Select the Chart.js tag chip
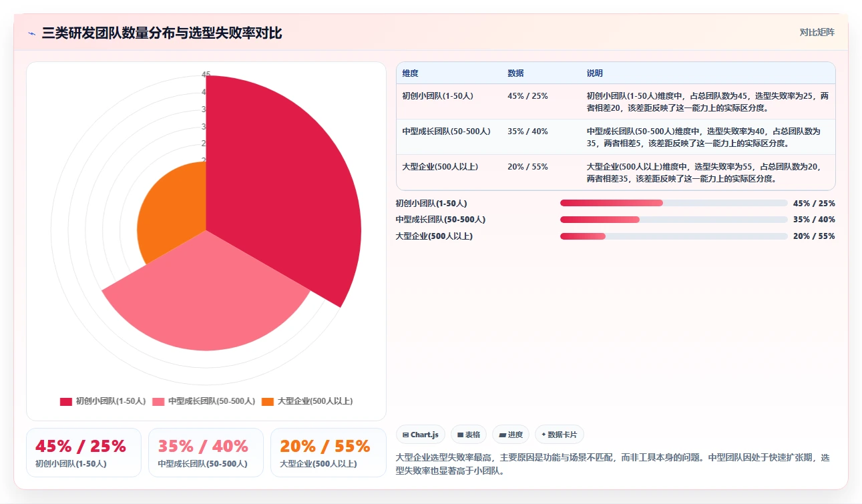This screenshot has height=504, width=862. pos(421,435)
